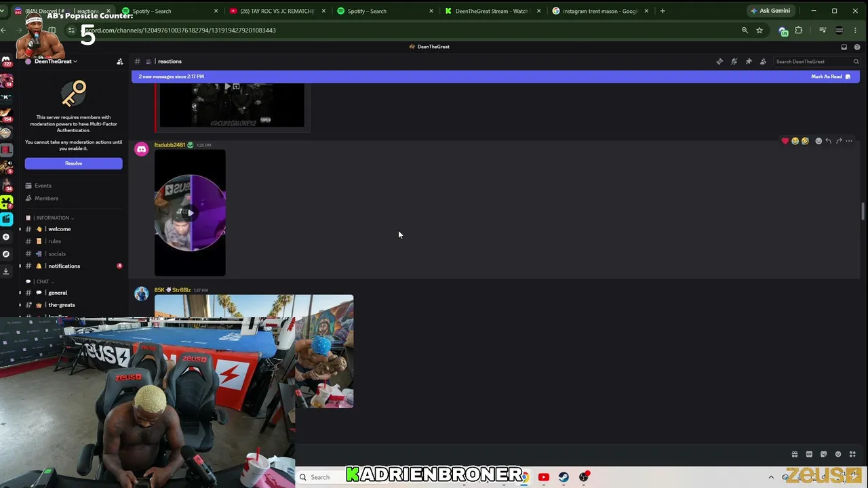
Task: Play Itsdubb2481's video attachment
Action: 190,213
